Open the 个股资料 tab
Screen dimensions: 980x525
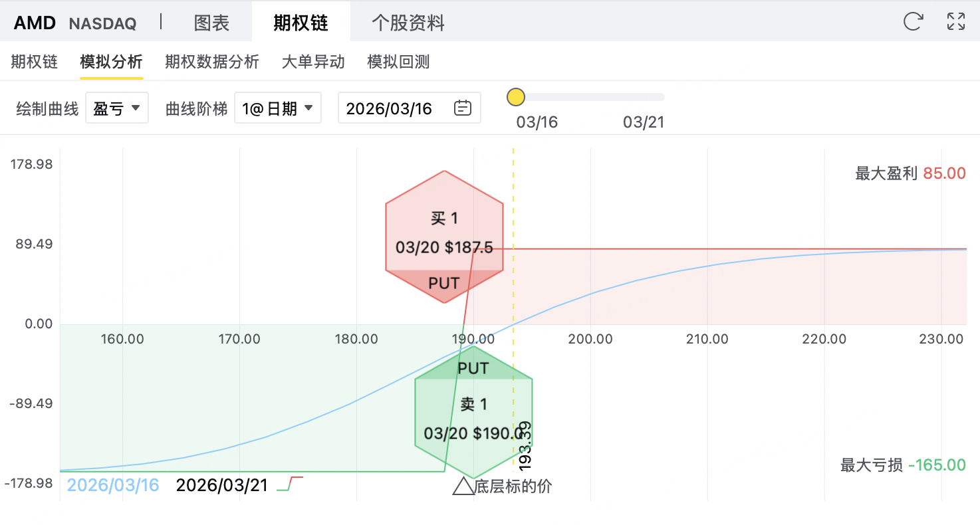coord(408,23)
